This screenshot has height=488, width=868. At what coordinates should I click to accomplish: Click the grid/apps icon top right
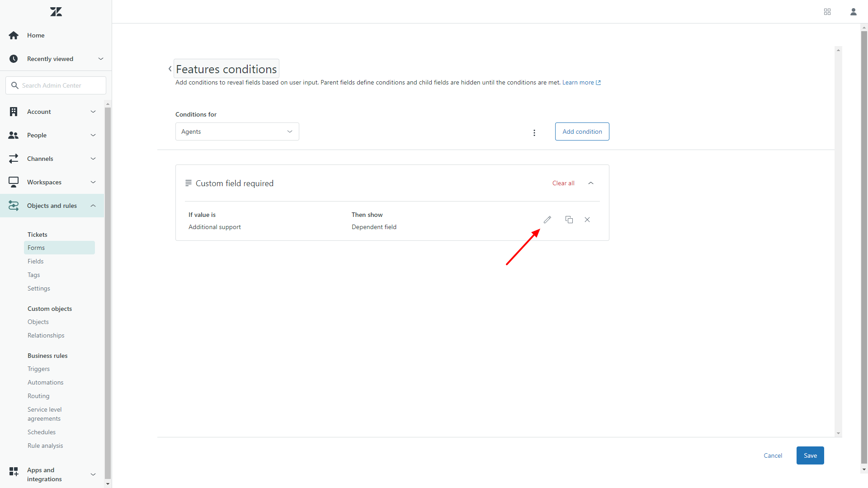point(827,11)
